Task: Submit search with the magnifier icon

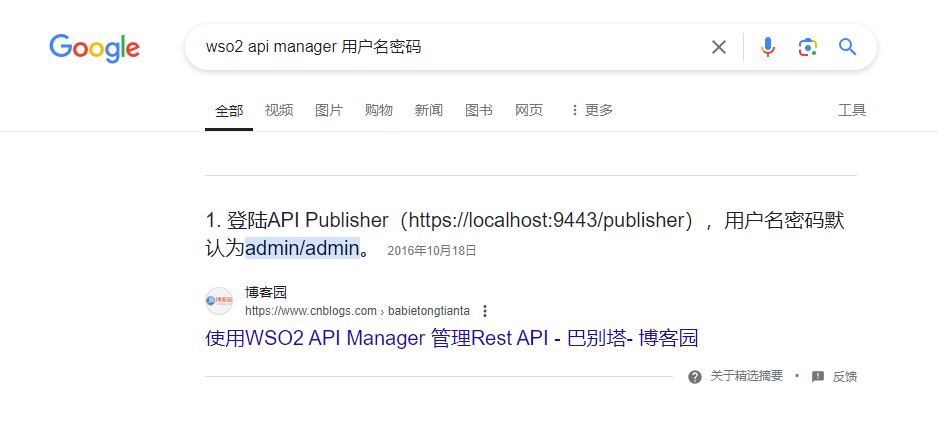Action: click(x=848, y=47)
